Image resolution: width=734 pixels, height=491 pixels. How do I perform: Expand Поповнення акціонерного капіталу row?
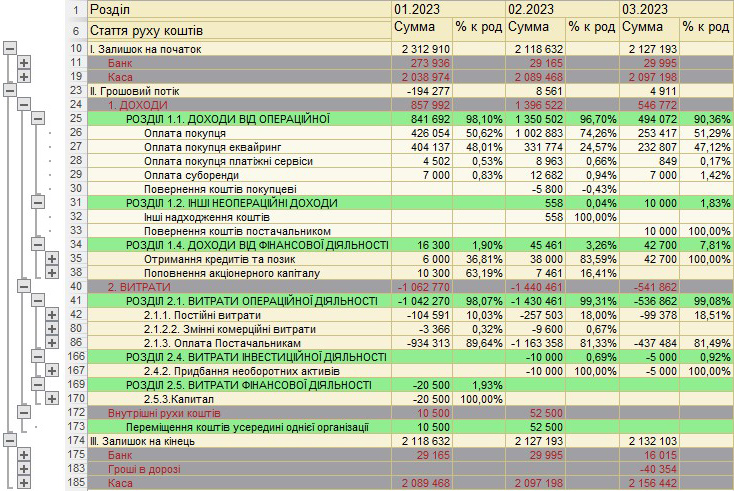[52, 272]
